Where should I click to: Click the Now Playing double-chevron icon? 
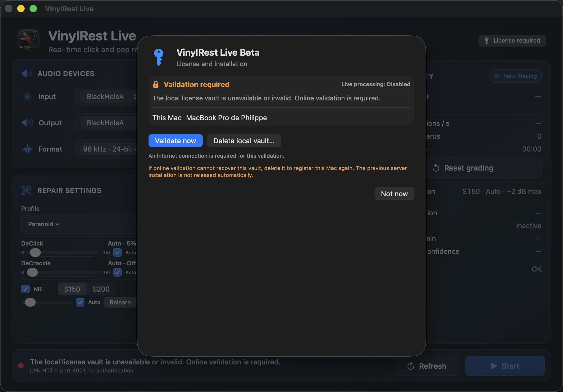(x=497, y=76)
